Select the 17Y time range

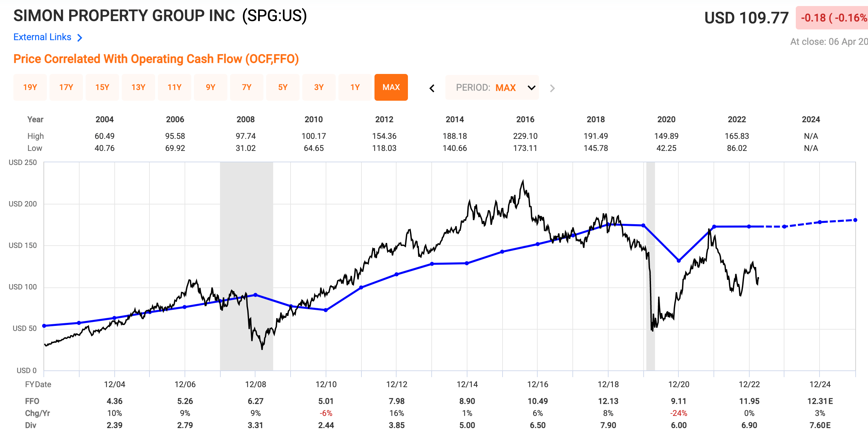point(66,87)
